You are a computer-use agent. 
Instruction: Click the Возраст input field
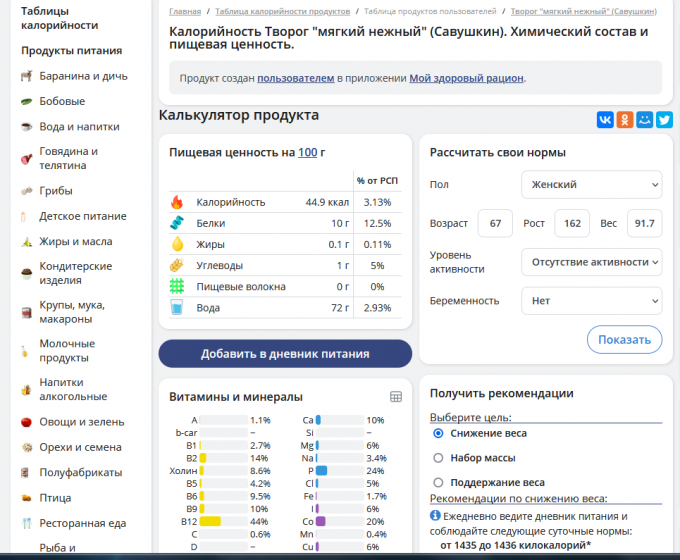tap(495, 223)
